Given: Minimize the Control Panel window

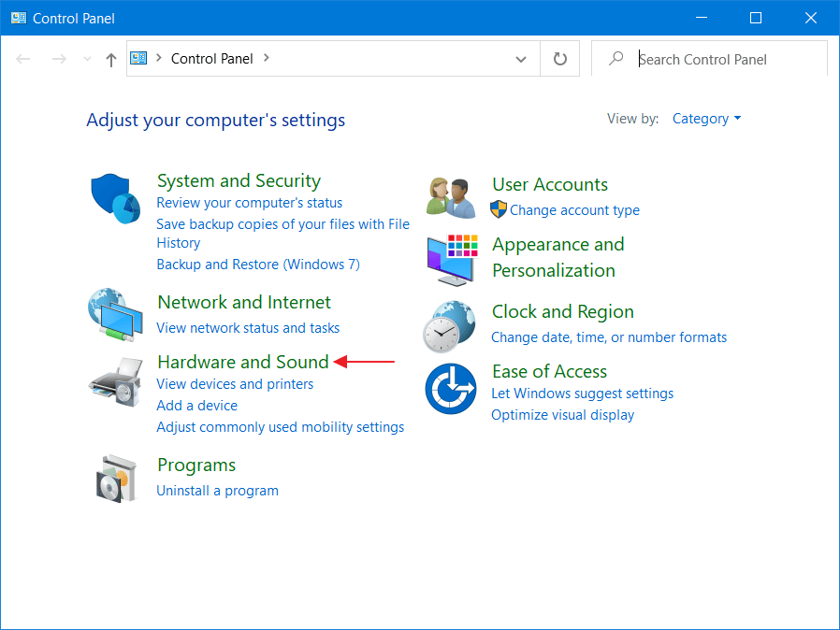Looking at the screenshot, I should (x=702, y=18).
